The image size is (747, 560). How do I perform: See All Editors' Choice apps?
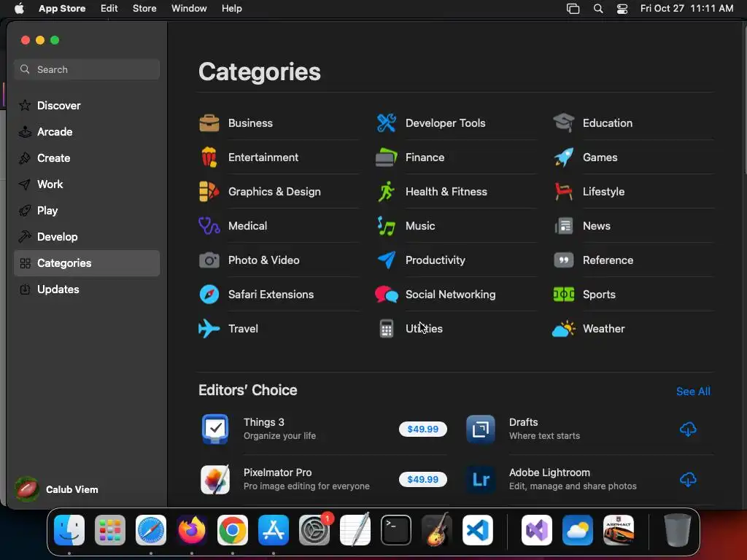coord(693,392)
